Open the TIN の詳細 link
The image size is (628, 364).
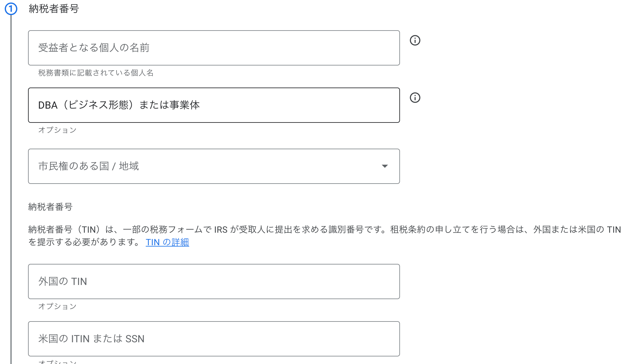pyautogui.click(x=167, y=242)
